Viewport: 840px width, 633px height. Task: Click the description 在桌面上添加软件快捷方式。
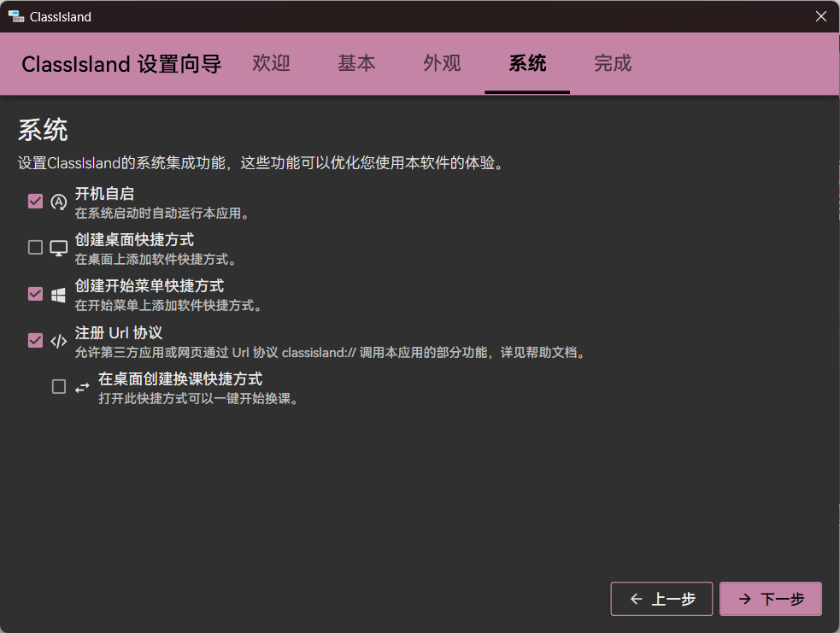tap(156, 259)
